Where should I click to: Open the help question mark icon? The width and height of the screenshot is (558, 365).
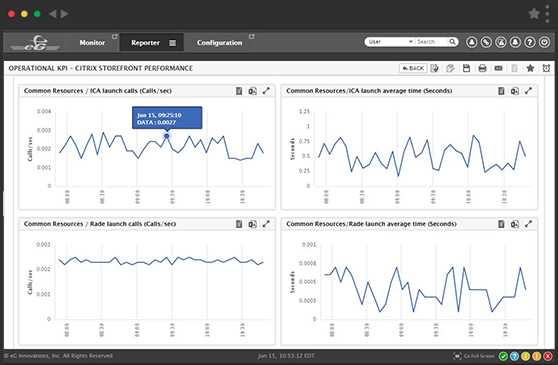coord(530,42)
